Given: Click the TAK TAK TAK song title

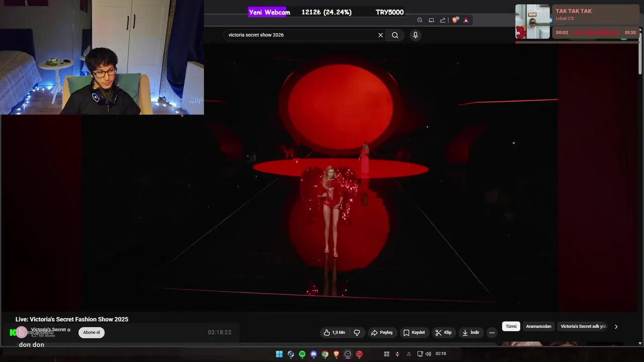Looking at the screenshot, I should coord(574,11).
